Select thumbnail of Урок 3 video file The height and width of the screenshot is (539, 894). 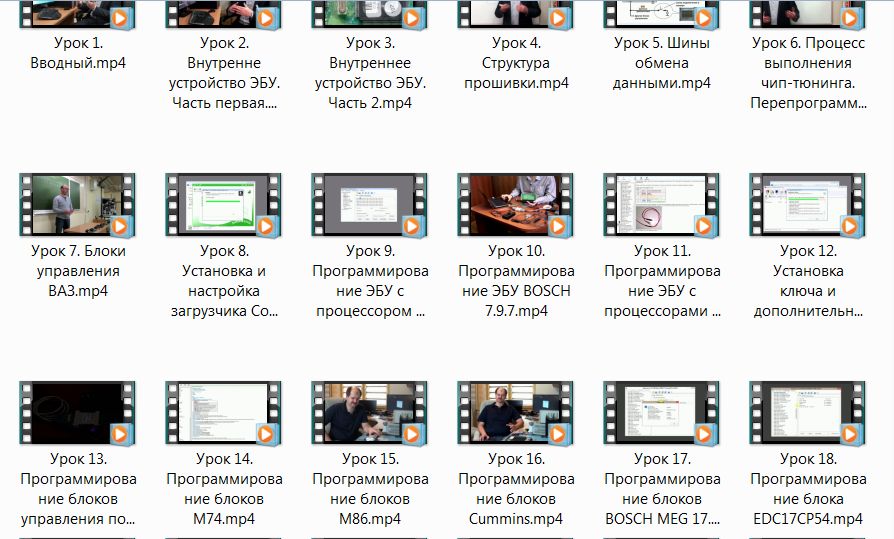pos(369,14)
